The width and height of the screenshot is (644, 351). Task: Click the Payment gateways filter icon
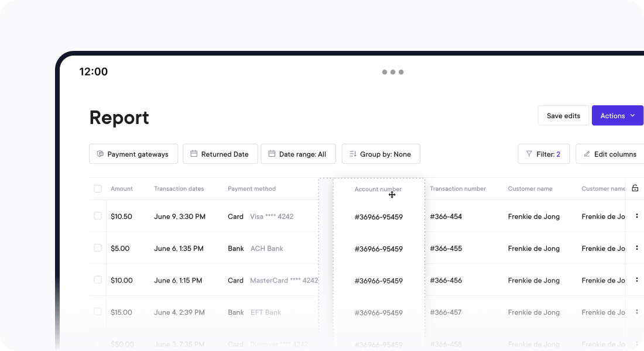click(x=100, y=154)
